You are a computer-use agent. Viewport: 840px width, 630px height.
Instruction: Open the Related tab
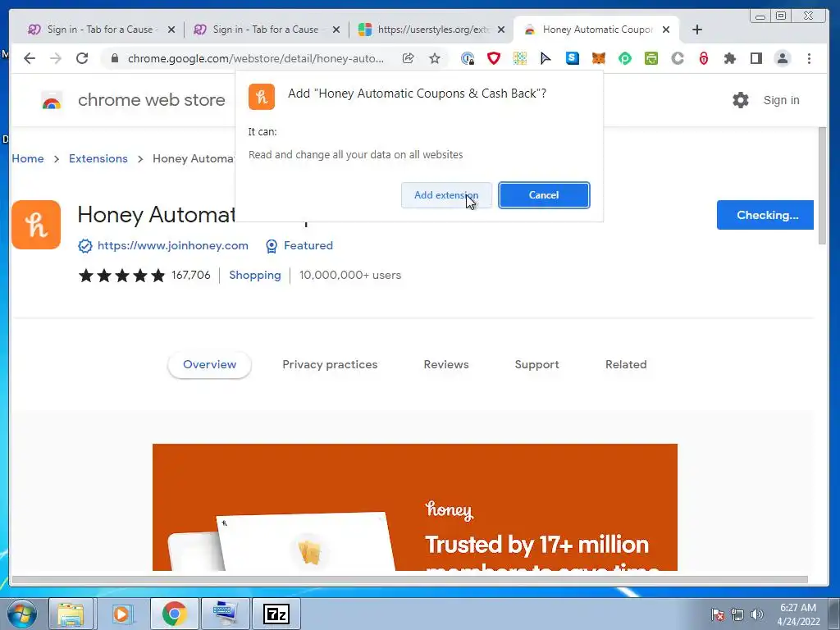pyautogui.click(x=626, y=365)
